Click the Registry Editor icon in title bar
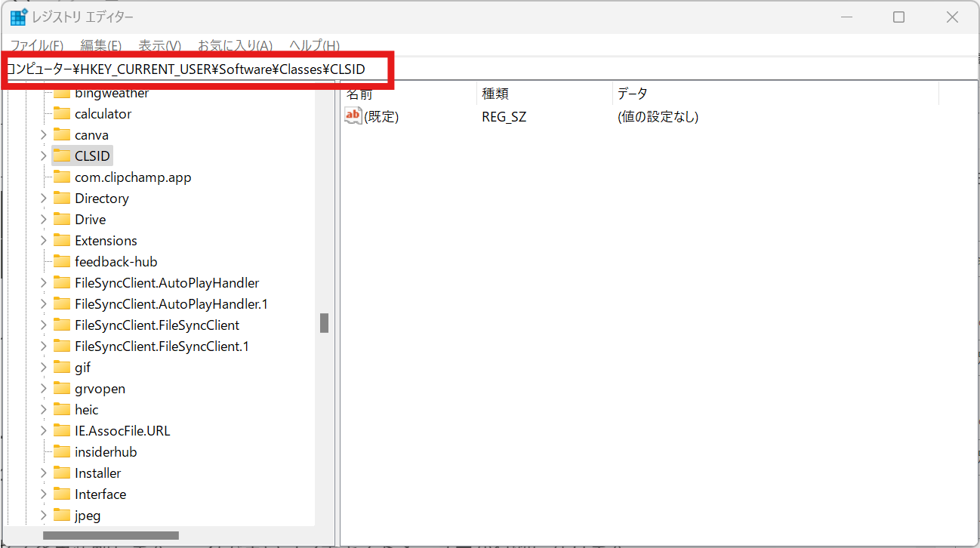The height and width of the screenshot is (548, 980). (x=17, y=16)
